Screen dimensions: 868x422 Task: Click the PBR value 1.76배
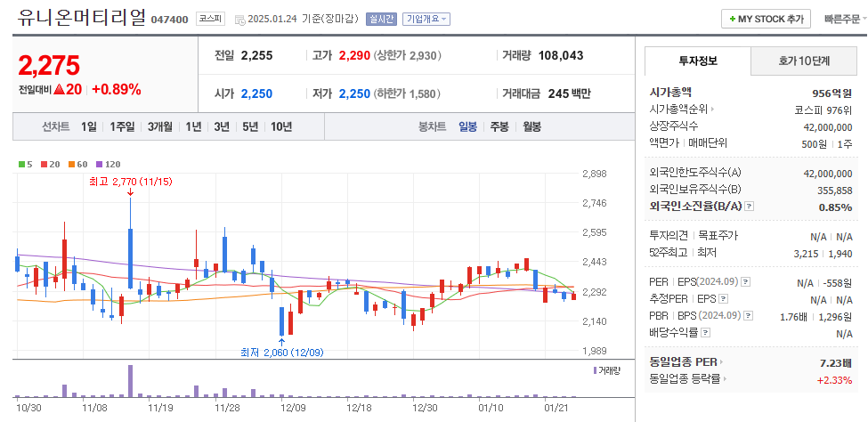tap(796, 316)
